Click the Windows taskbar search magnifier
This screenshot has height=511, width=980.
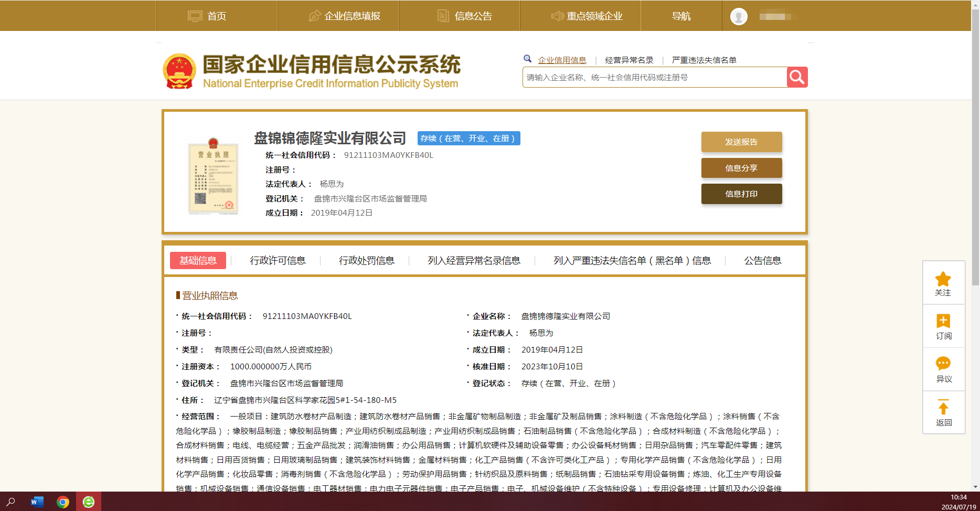[x=11, y=502]
